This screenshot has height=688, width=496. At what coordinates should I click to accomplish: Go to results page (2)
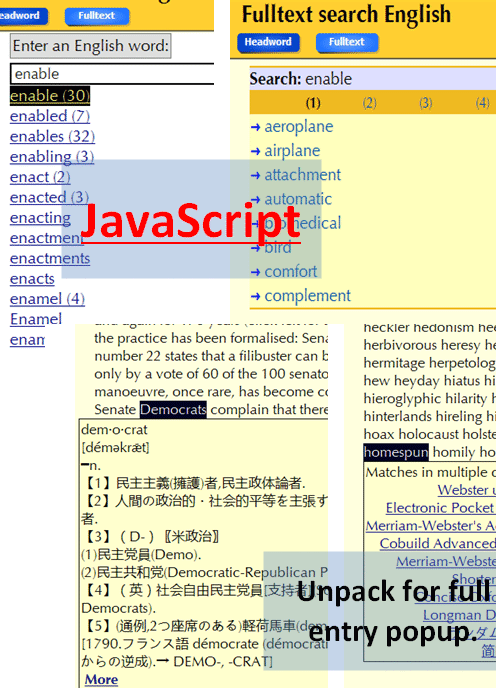369,103
